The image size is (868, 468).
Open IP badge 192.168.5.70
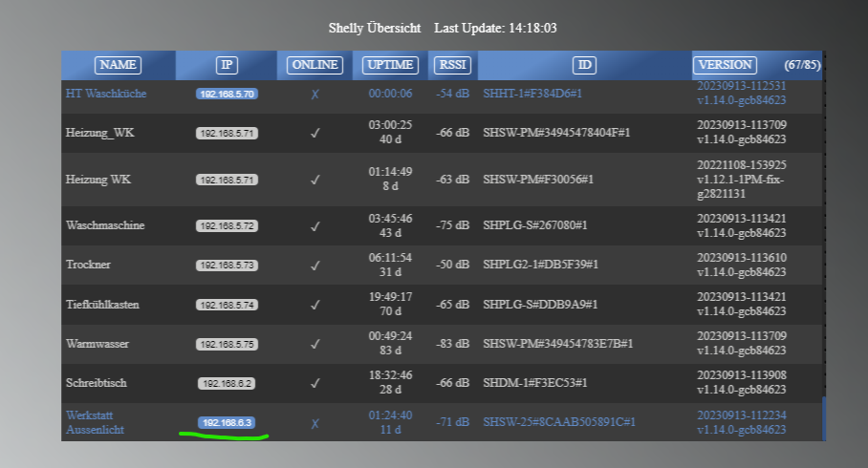227,94
